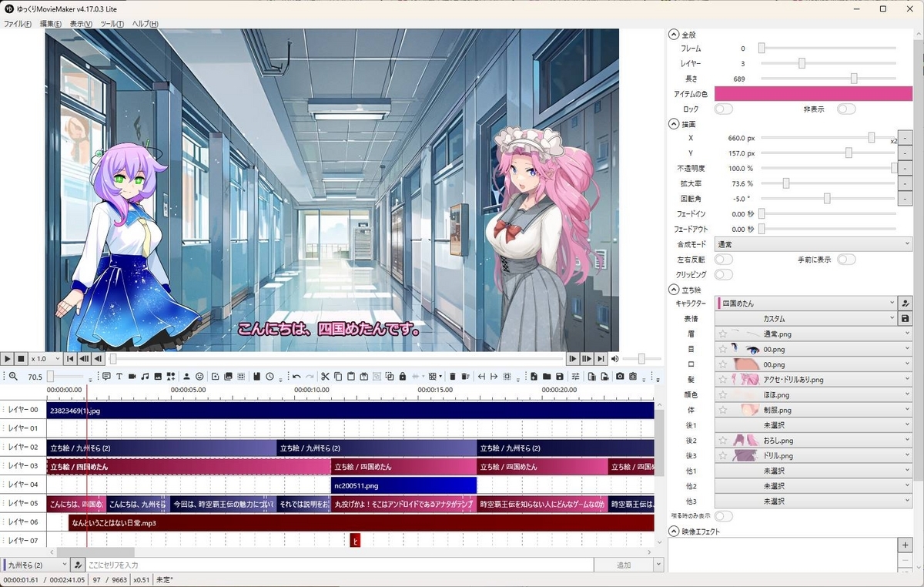Click the character settings icon beside 四国めたん dropdown
This screenshot has height=587, width=924.
[906, 304]
